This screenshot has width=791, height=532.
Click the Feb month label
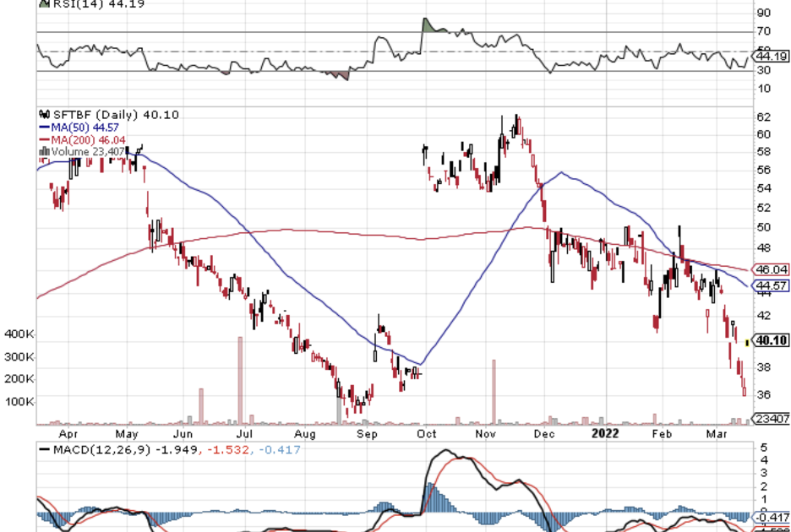pos(662,434)
